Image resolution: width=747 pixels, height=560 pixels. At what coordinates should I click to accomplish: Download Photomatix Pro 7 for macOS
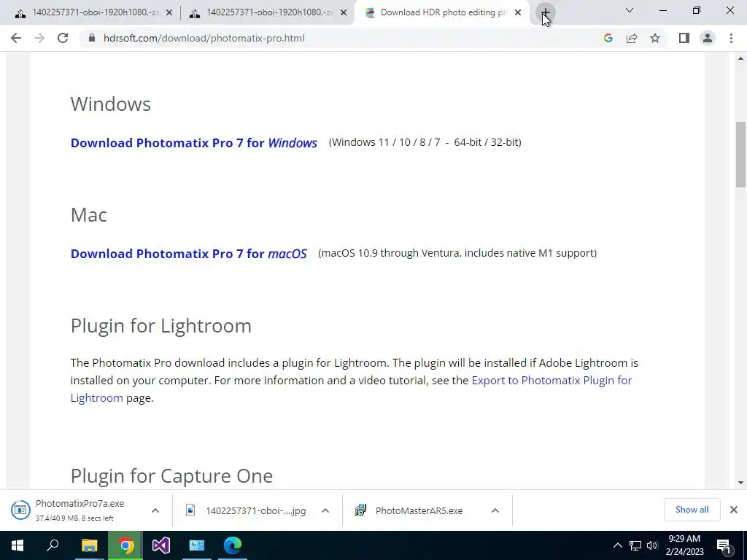coord(189,254)
